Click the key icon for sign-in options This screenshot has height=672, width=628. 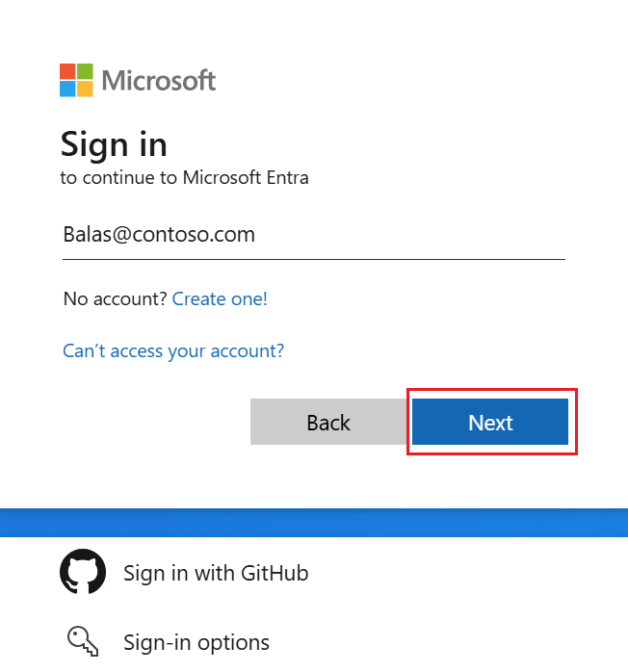(x=83, y=641)
